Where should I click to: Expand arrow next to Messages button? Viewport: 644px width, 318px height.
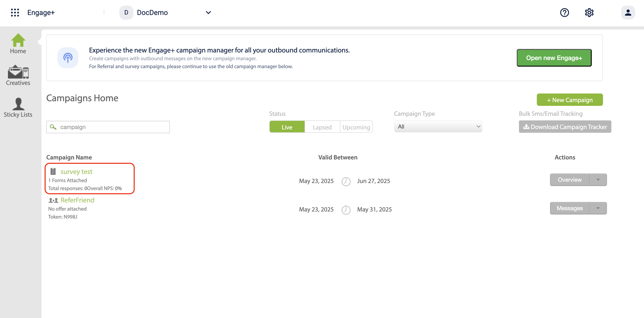(x=598, y=208)
